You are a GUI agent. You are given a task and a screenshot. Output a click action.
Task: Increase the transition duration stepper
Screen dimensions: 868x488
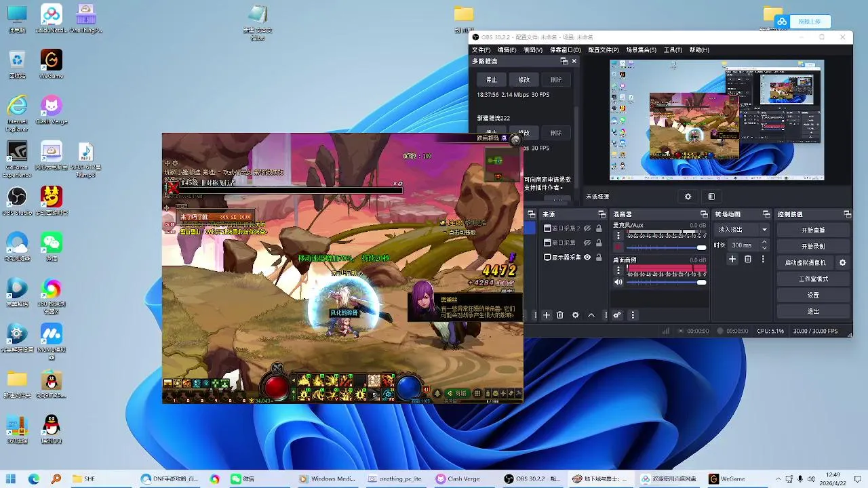click(765, 242)
